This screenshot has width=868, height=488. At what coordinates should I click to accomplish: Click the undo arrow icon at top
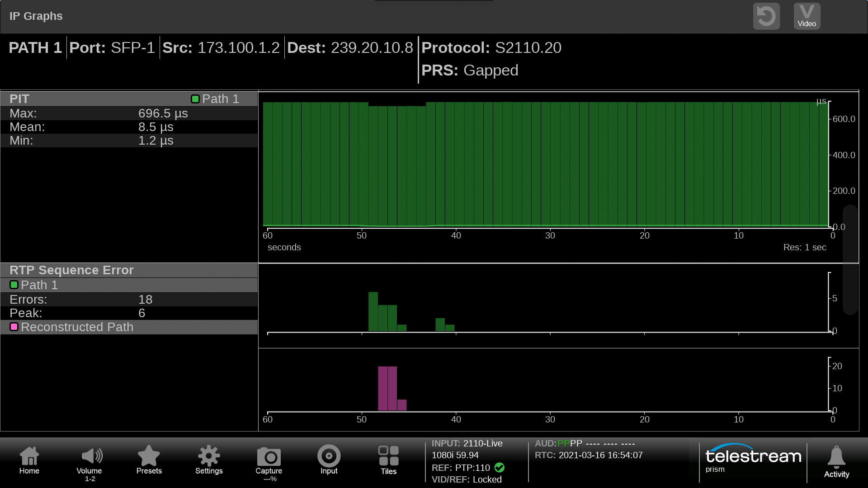[x=766, y=17]
